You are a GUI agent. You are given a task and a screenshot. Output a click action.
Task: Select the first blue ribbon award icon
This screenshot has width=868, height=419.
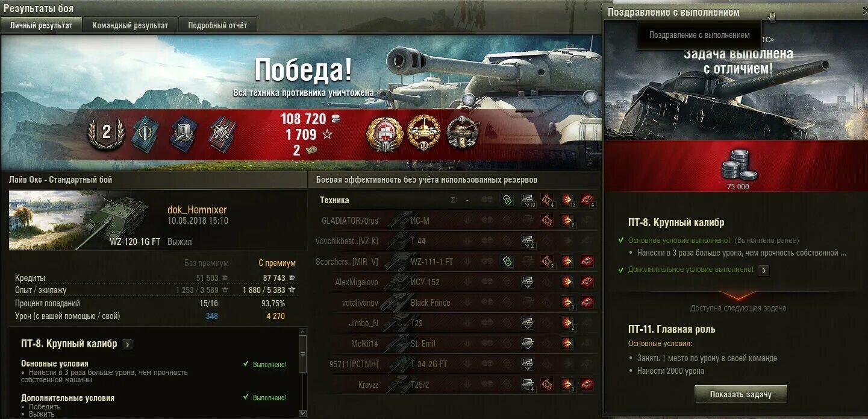point(145,133)
